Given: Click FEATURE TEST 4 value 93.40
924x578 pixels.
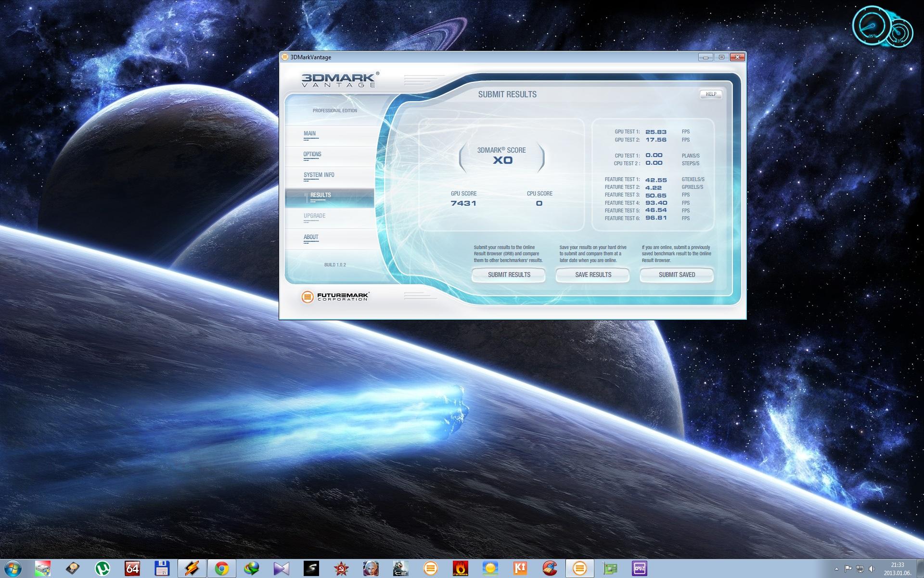Looking at the screenshot, I should pyautogui.click(x=656, y=203).
